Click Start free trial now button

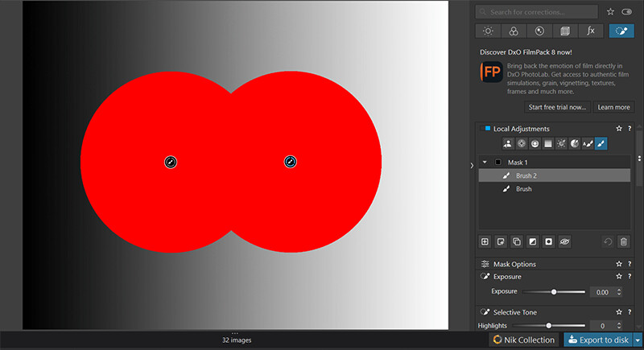click(557, 107)
